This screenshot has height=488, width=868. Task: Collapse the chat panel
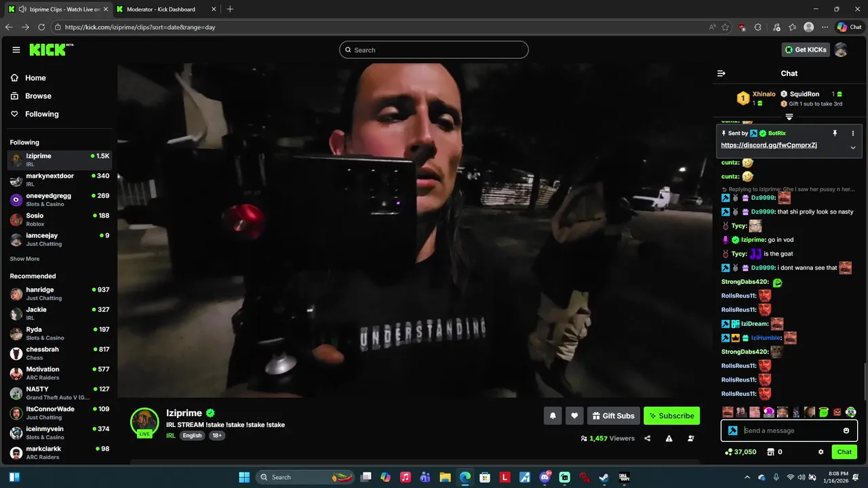click(x=722, y=73)
